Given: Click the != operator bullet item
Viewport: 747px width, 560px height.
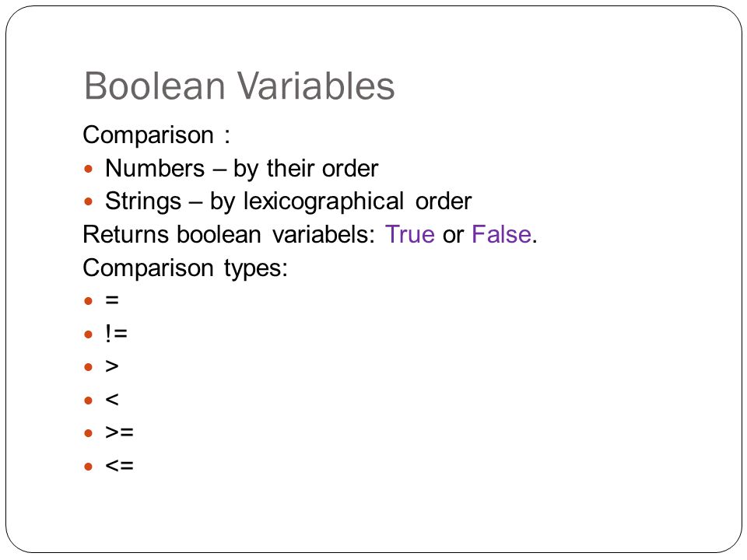Looking at the screenshot, I should point(116,334).
